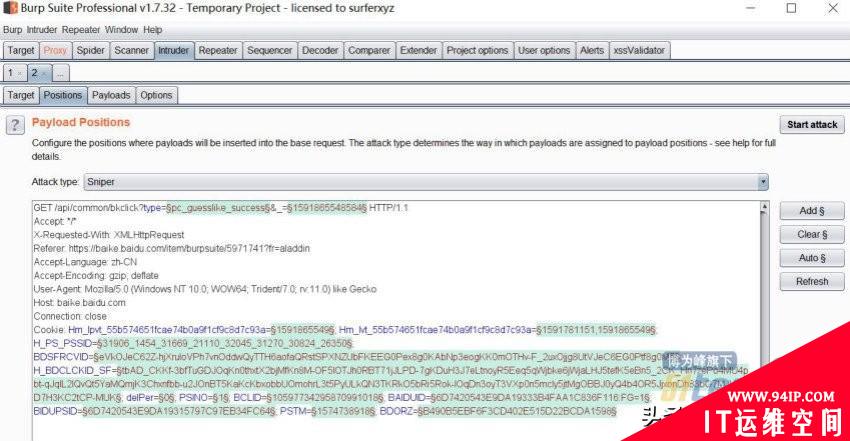Click the request editor scrollbar up arrow

(764, 207)
